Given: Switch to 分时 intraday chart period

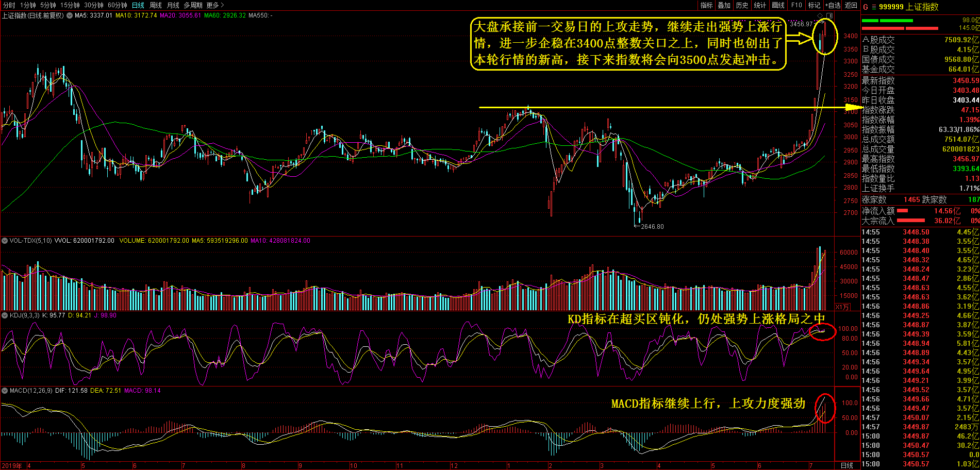Looking at the screenshot, I should coord(9,5).
